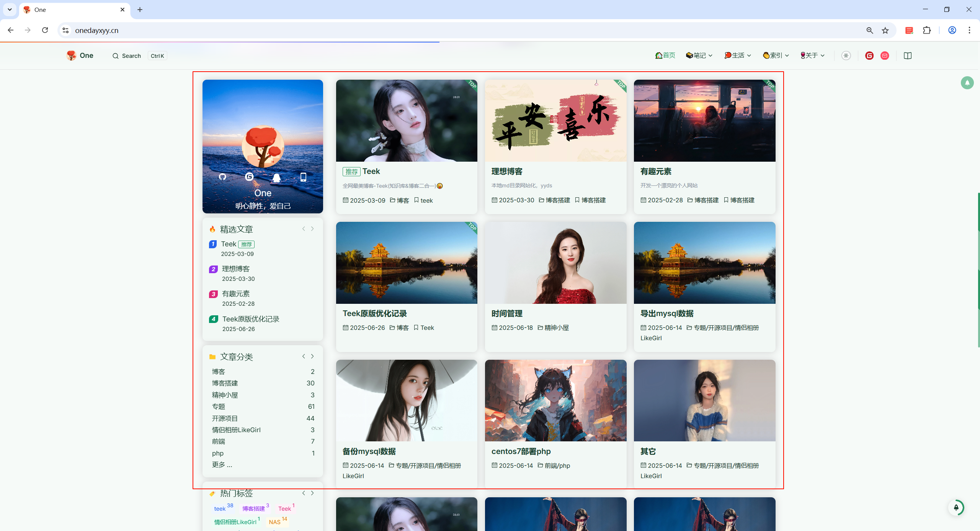
Task: Expand the 笔记 navigation dropdown
Action: click(699, 56)
